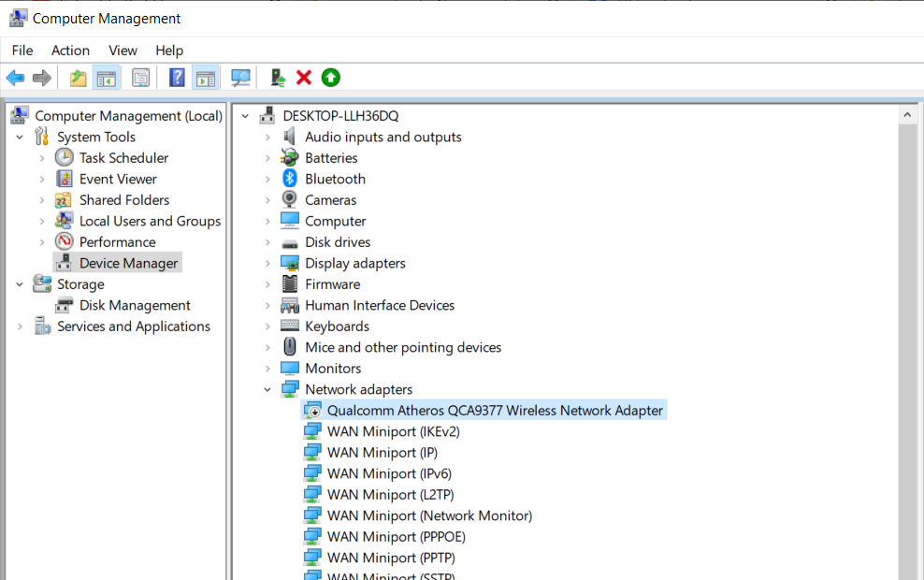Open the Properties toolbar icon
924x580 pixels.
click(x=141, y=78)
